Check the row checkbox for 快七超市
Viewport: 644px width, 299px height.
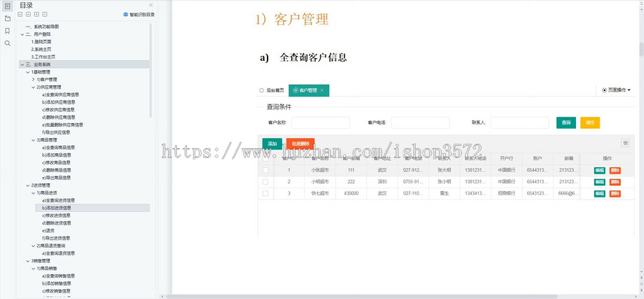(265, 193)
